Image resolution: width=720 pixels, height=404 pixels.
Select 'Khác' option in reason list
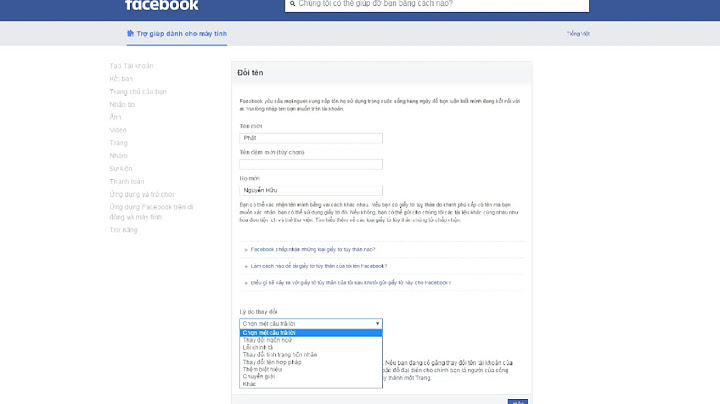click(311, 384)
